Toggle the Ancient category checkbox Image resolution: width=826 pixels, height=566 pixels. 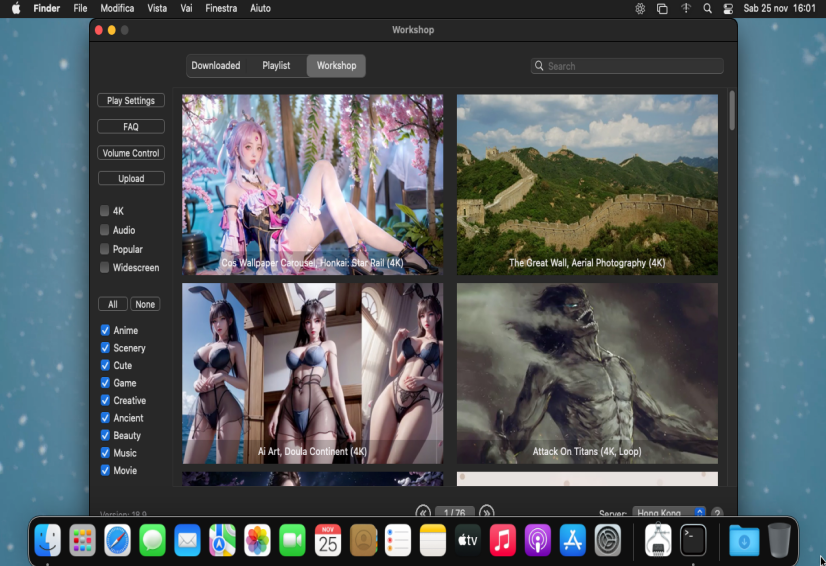[105, 418]
